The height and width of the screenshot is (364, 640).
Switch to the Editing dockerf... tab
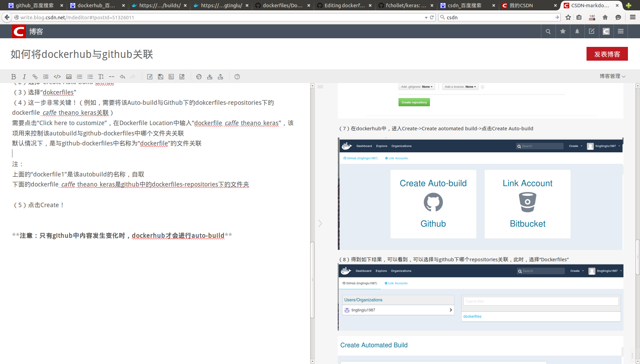tap(344, 6)
